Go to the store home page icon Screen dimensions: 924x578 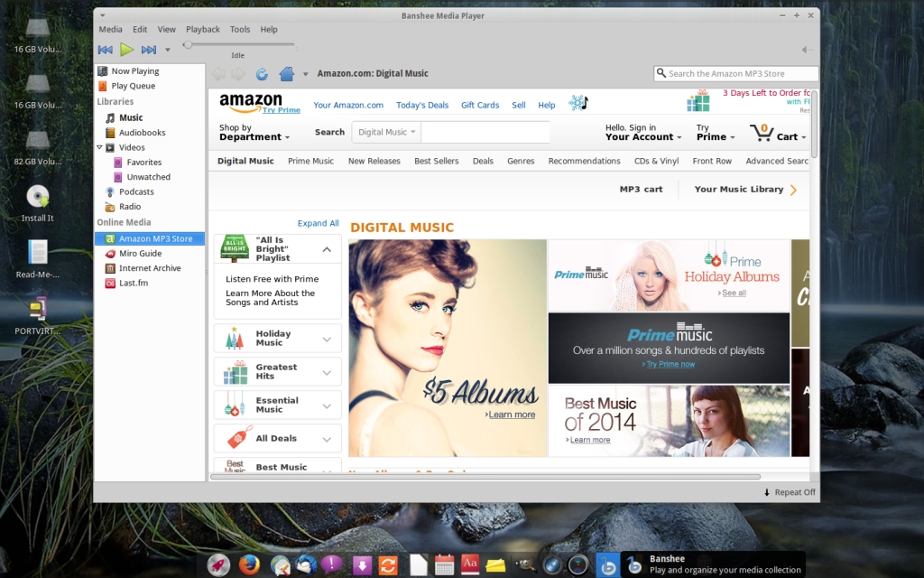[x=287, y=74]
